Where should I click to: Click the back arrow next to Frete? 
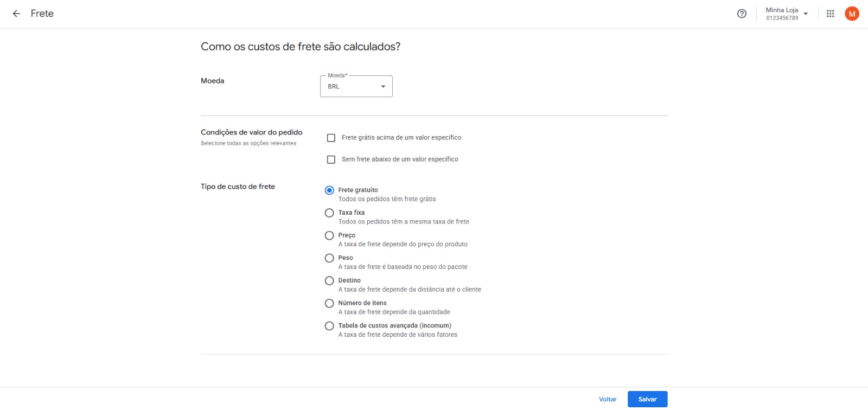[16, 14]
